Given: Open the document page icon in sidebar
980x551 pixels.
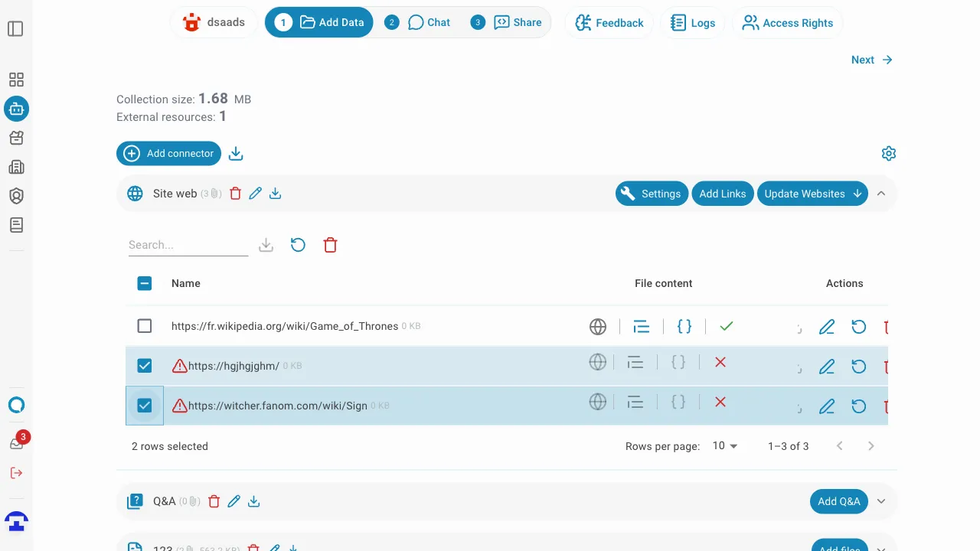Looking at the screenshot, I should (16, 225).
